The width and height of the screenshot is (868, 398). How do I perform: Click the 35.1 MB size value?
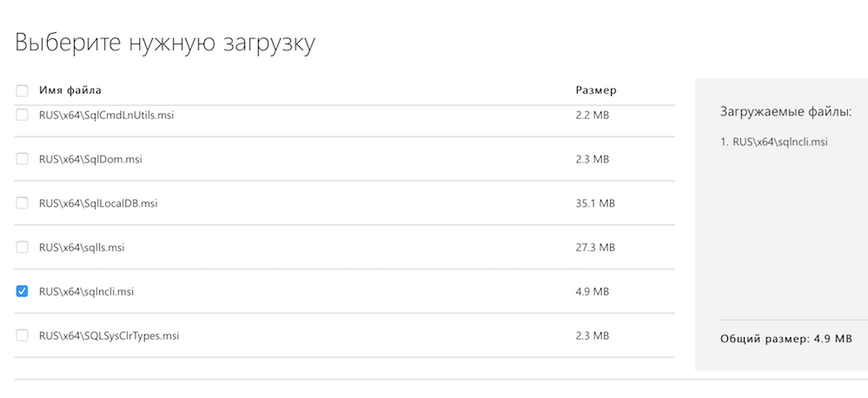[595, 203]
